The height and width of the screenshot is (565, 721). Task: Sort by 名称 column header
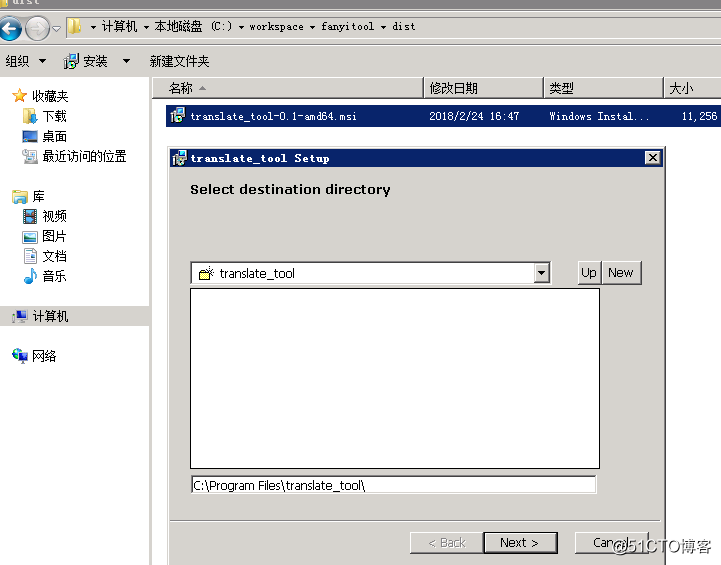coord(287,88)
